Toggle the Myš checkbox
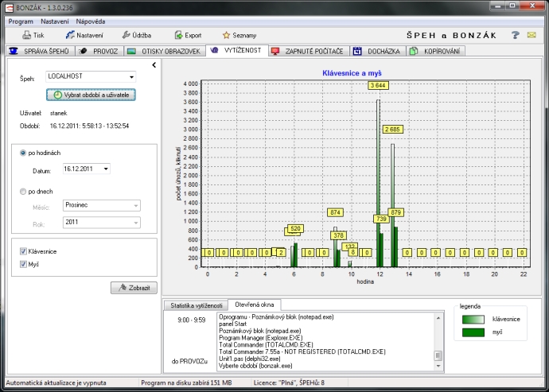 (23, 264)
